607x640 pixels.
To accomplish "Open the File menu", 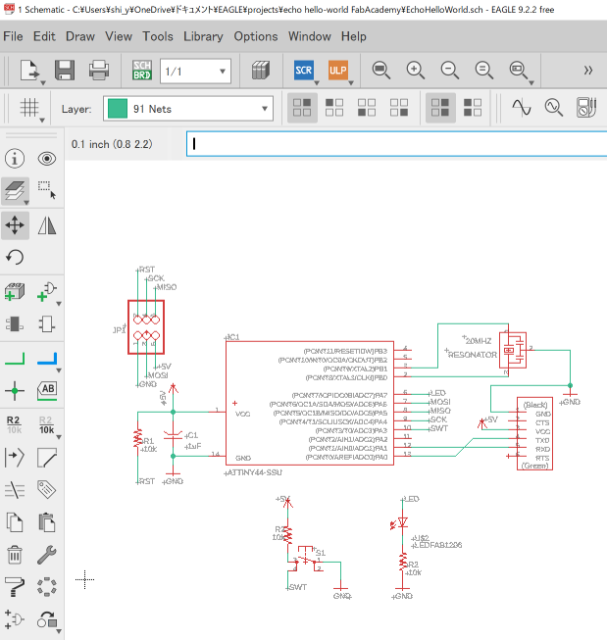I will click(x=13, y=36).
